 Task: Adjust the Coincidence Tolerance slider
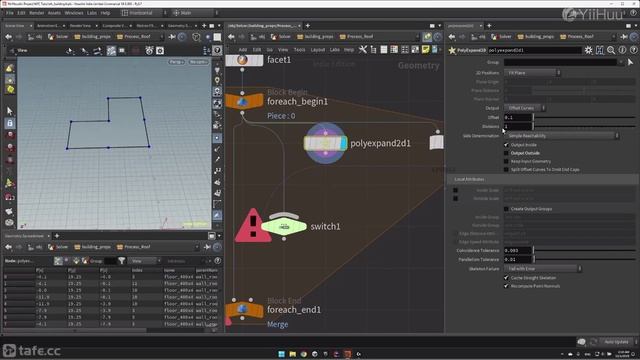click(x=584, y=250)
